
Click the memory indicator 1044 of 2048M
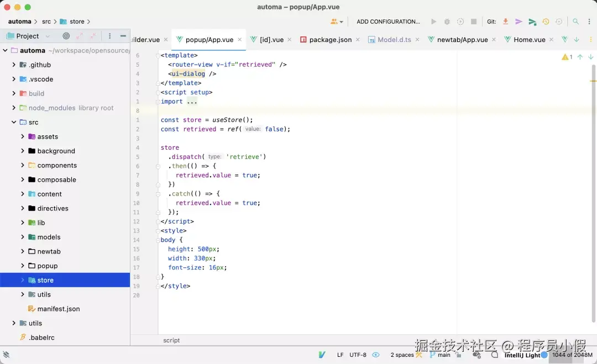[572, 355]
